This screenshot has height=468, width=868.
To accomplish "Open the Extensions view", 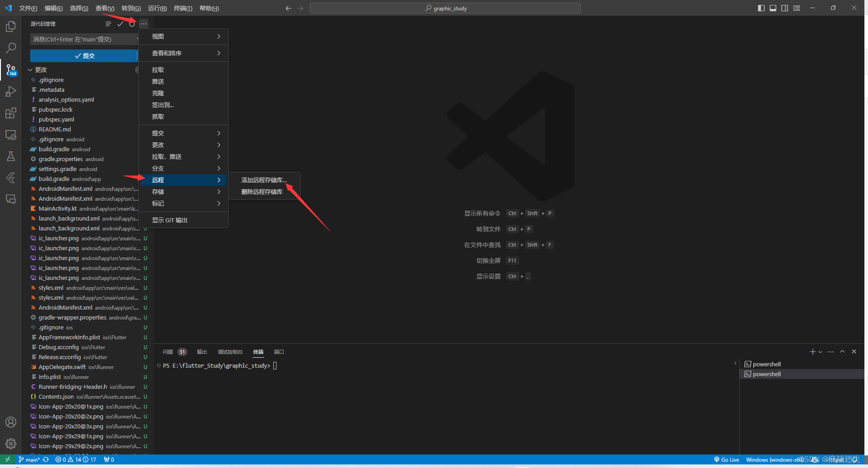I will click(11, 113).
